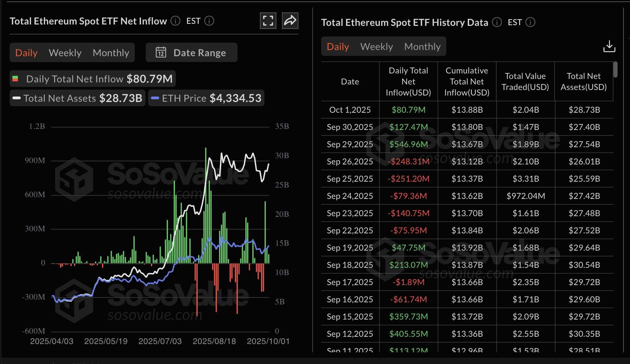The image size is (630, 364).
Task: Click the share chart icon
Action: point(290,21)
